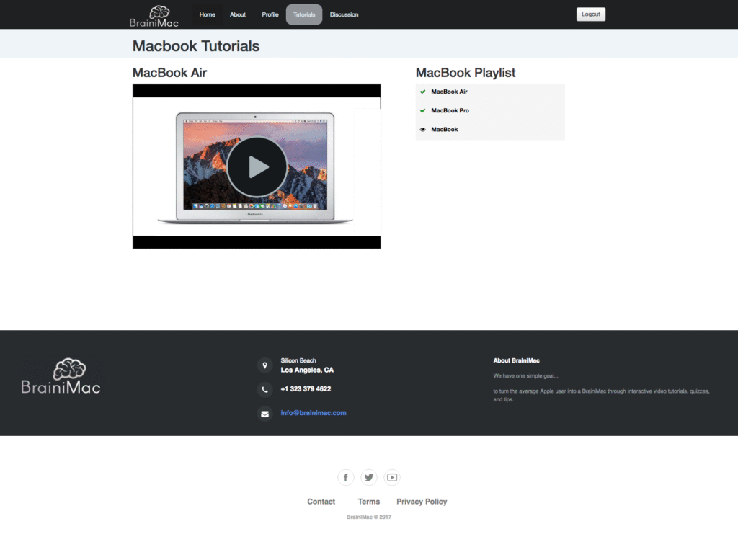This screenshot has height=560, width=738.
Task: Play the MacBook Air tutorial video
Action: (x=257, y=166)
